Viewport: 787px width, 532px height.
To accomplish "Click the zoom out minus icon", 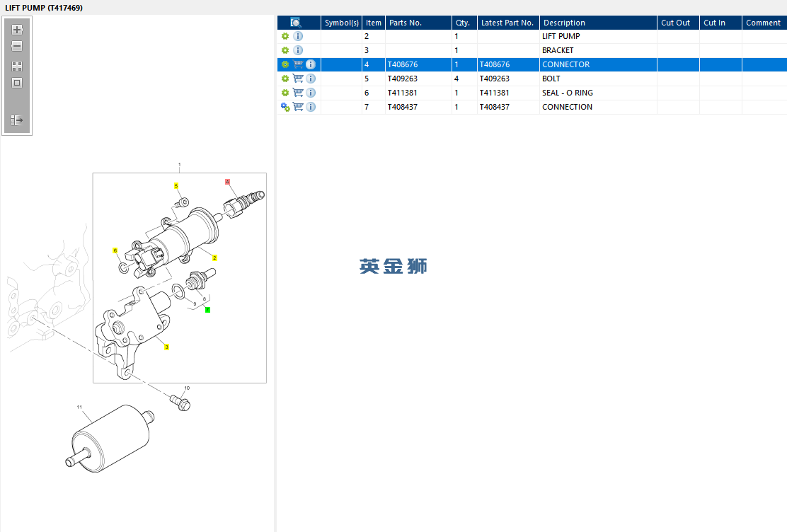I will [x=17, y=46].
